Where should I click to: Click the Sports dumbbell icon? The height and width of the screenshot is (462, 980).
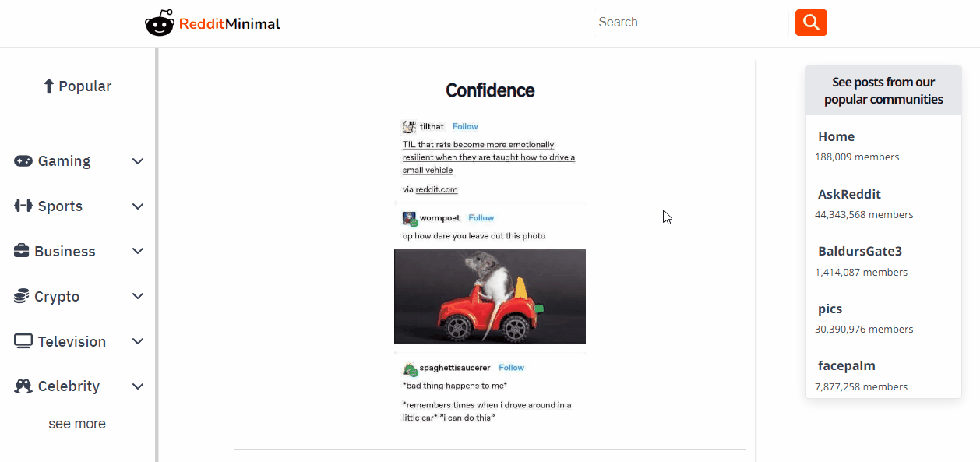pyautogui.click(x=23, y=206)
